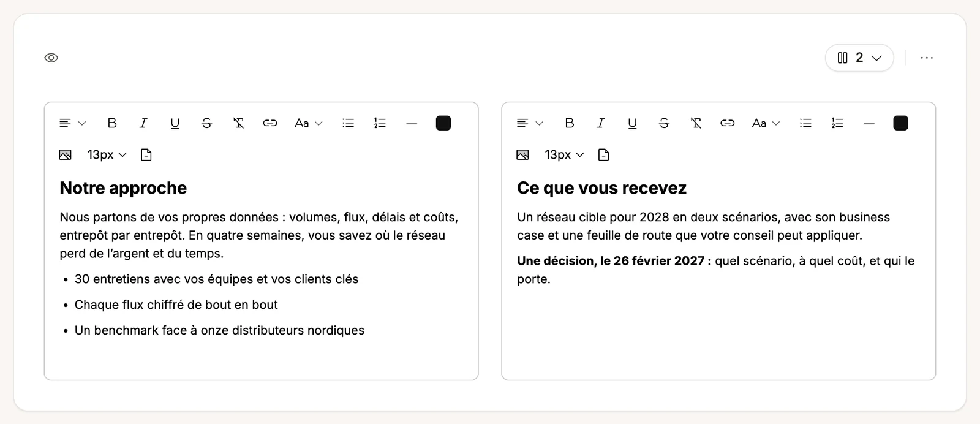
Task: Insert horizontal rule in Ce que vous recevez editor
Action: 869,123
